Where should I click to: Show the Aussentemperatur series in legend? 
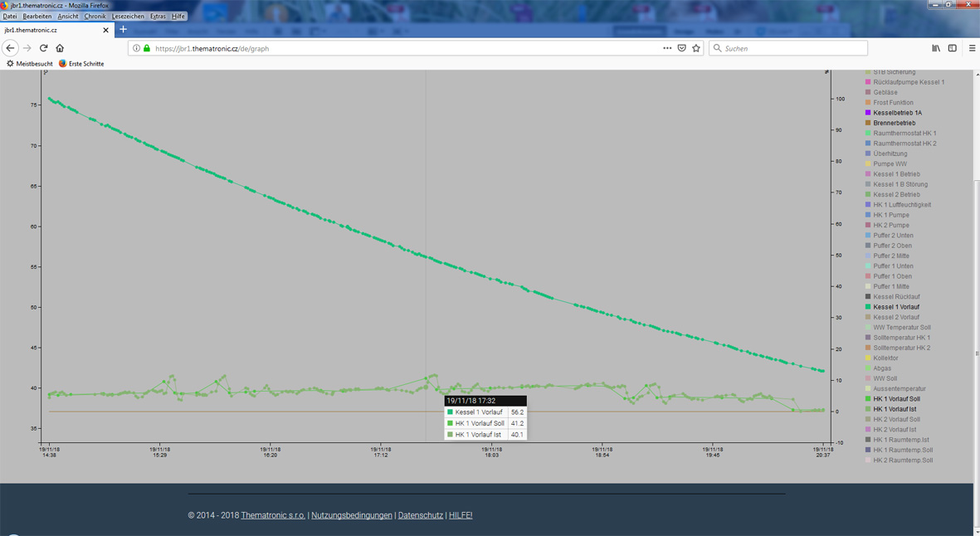pos(899,388)
